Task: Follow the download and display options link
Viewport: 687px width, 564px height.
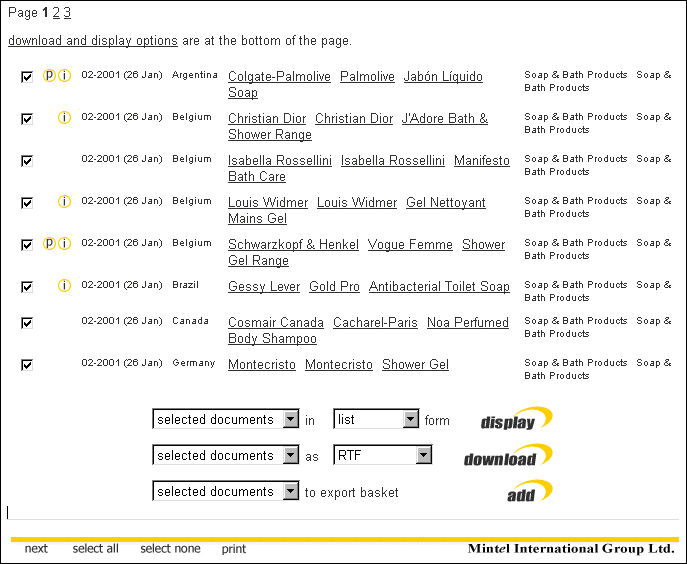Action: 93,40
